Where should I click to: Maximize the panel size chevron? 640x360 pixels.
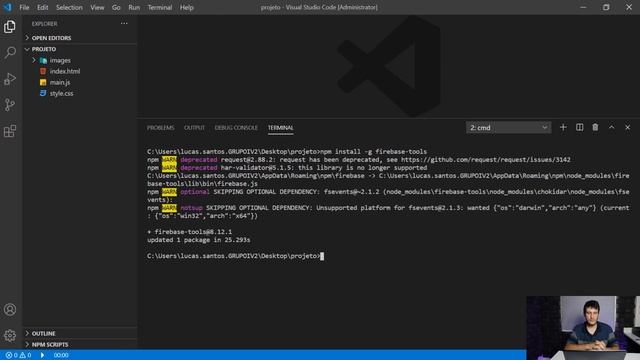[611, 127]
